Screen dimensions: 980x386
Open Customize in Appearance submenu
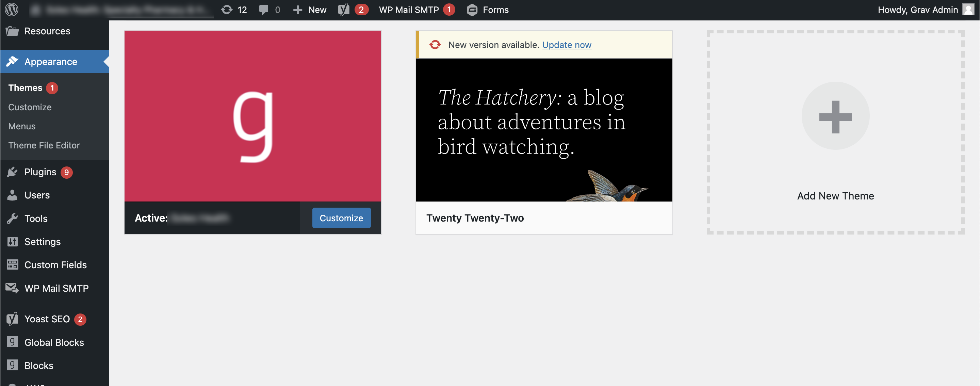pyautogui.click(x=30, y=107)
